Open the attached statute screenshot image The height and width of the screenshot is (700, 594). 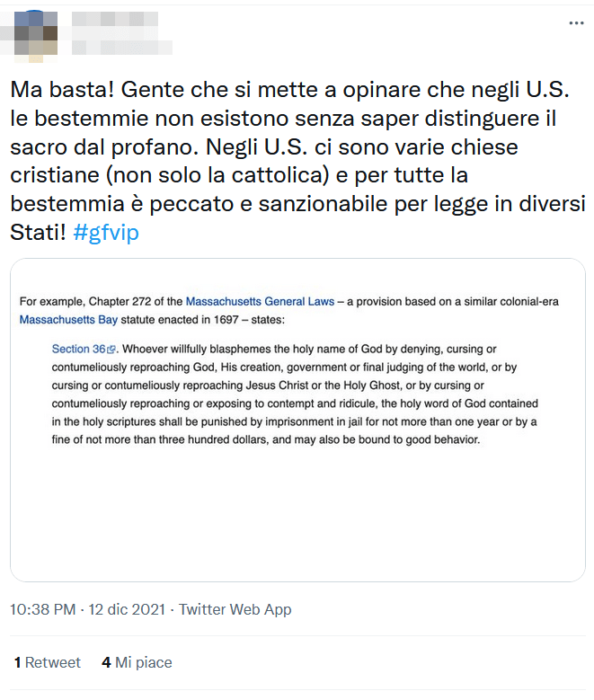point(297,420)
